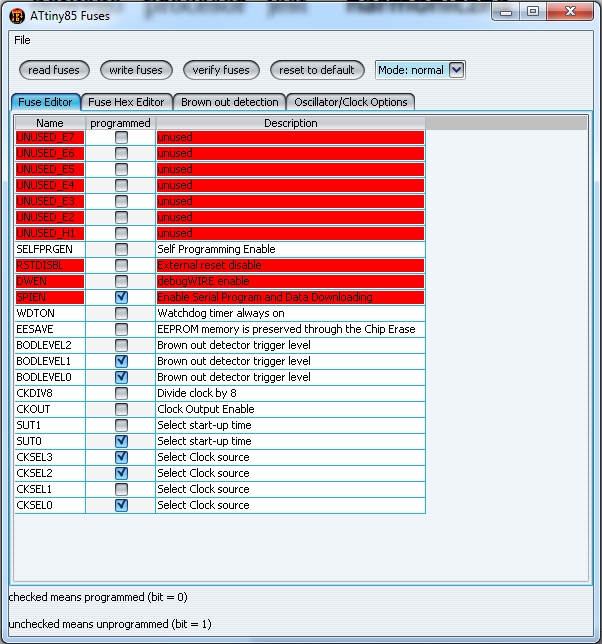The image size is (602, 644).
Task: Click the programmed column header
Action: click(120, 123)
